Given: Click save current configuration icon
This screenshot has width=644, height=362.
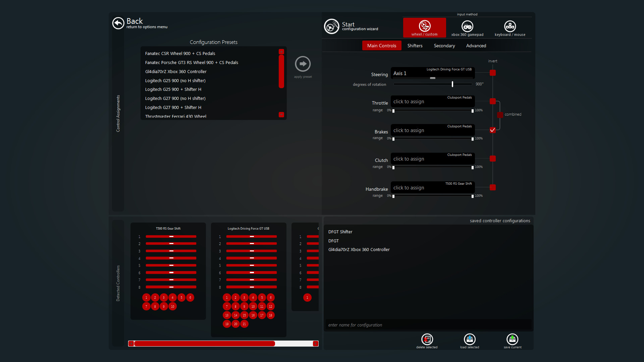Looking at the screenshot, I should (x=512, y=340).
